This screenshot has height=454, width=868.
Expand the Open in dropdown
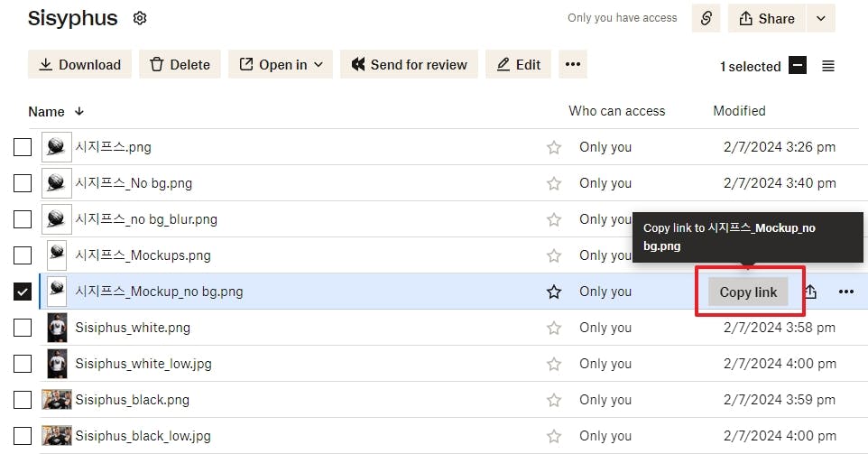281,64
